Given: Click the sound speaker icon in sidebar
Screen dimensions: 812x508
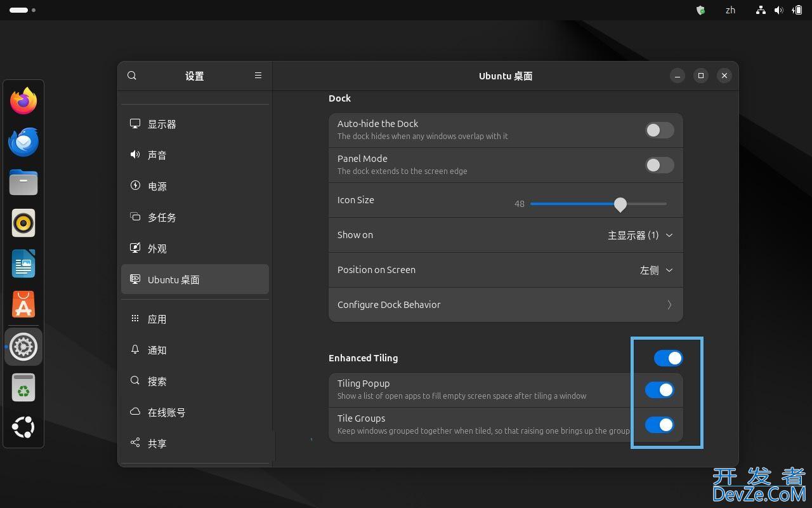Looking at the screenshot, I should [x=135, y=154].
